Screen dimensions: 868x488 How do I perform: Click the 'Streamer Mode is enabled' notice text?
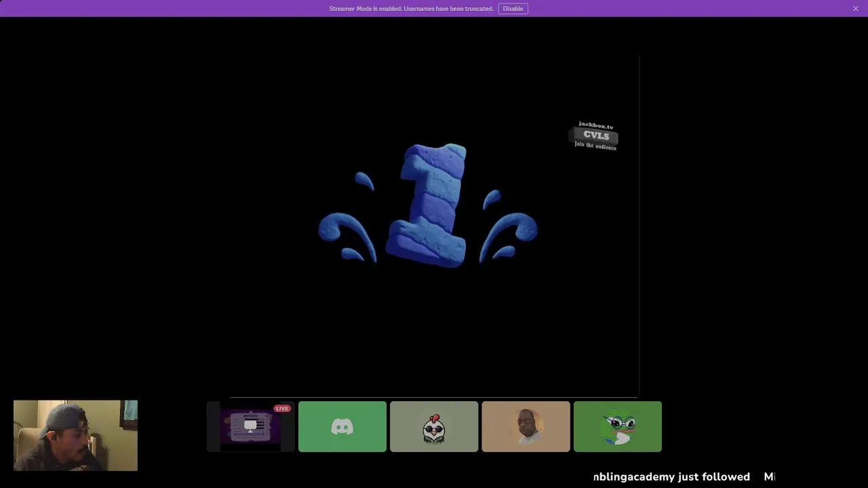tap(411, 9)
